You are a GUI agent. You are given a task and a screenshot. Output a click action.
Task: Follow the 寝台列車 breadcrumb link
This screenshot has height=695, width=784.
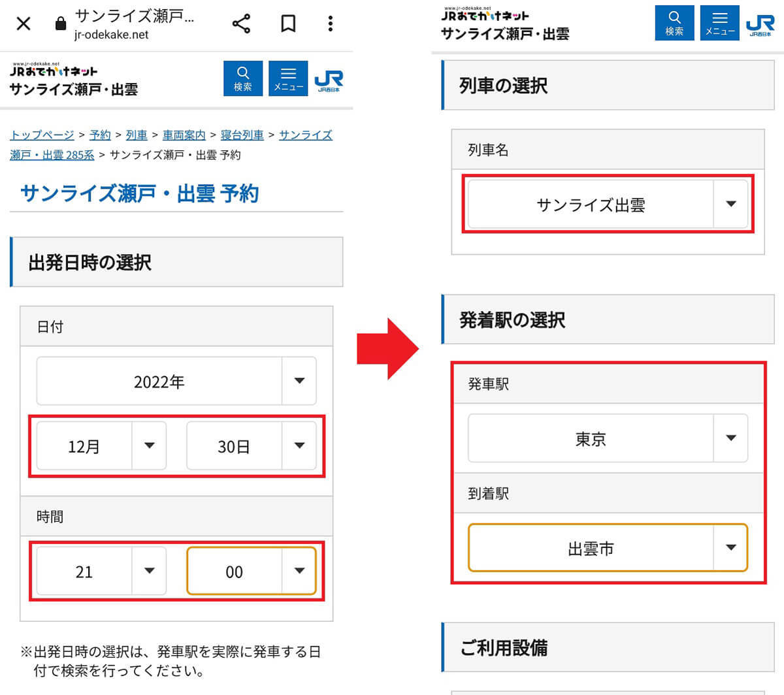pos(242,135)
